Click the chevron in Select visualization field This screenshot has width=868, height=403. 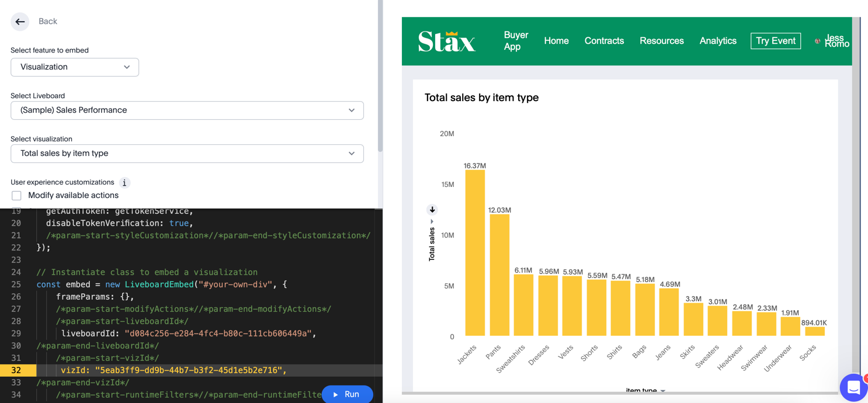coord(352,154)
